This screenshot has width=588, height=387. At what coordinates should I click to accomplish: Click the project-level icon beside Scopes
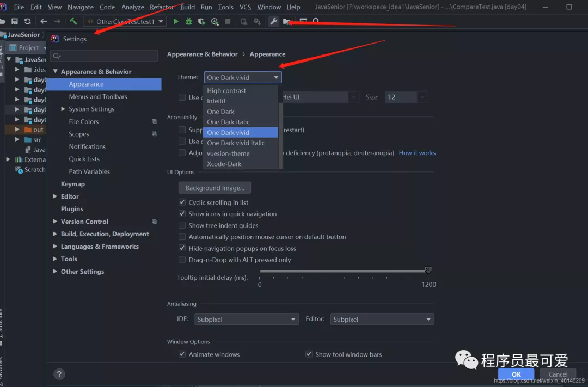point(154,134)
